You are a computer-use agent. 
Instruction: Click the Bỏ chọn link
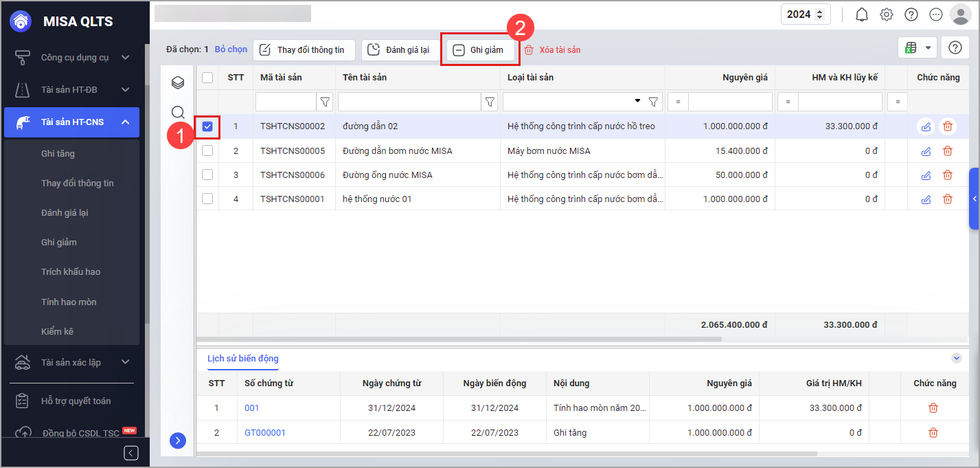231,49
